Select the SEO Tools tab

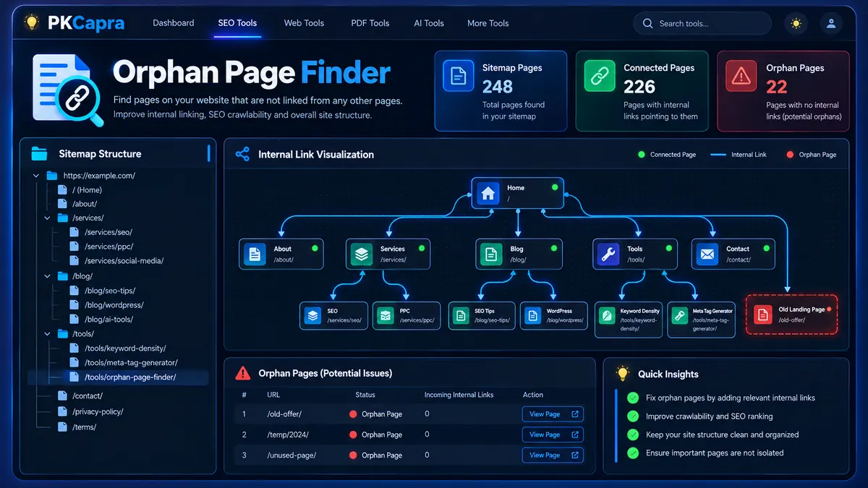point(237,23)
